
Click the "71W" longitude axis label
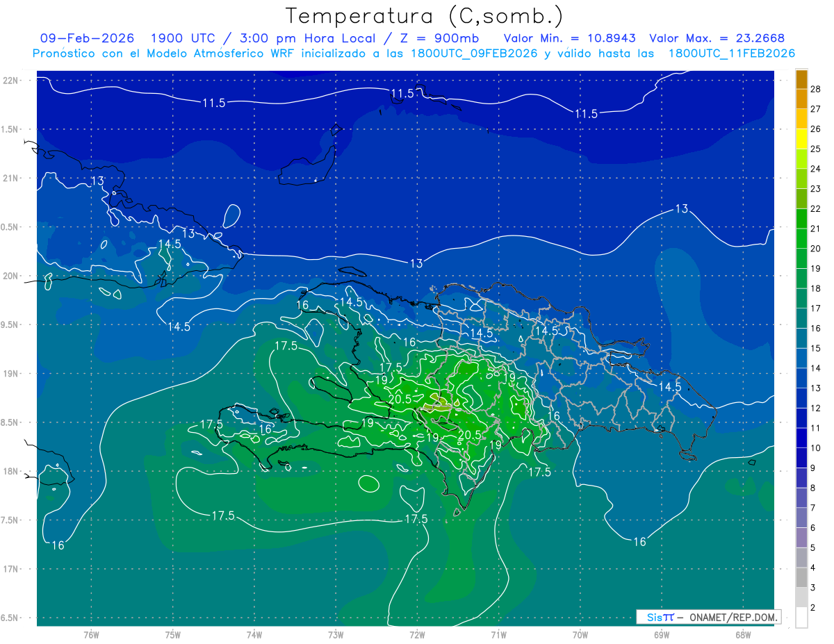coord(498,635)
